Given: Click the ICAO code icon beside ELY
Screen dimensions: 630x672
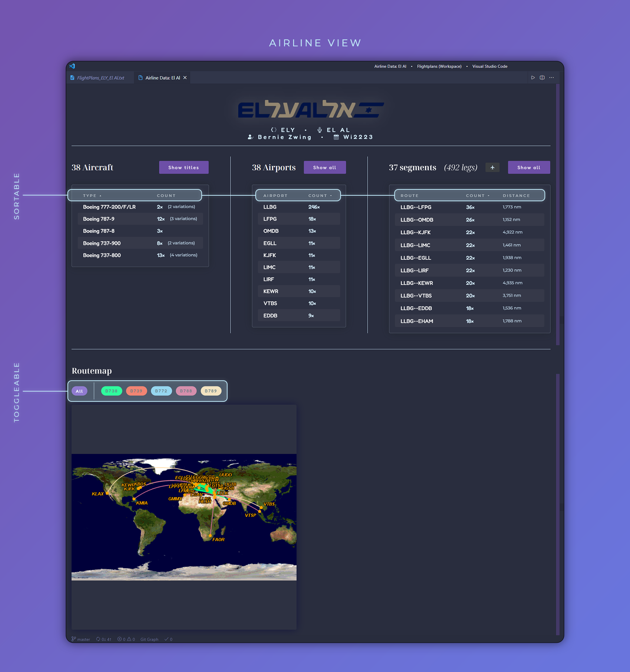Looking at the screenshot, I should click(x=274, y=130).
